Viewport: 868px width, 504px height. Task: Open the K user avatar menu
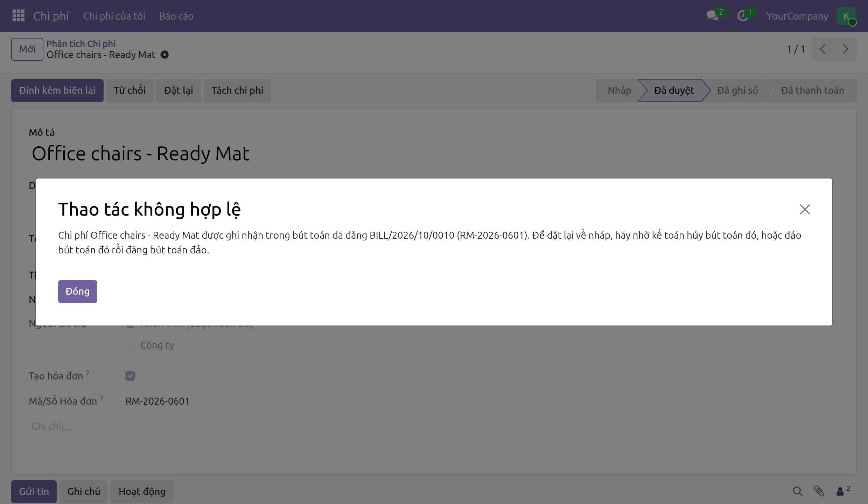click(x=846, y=16)
